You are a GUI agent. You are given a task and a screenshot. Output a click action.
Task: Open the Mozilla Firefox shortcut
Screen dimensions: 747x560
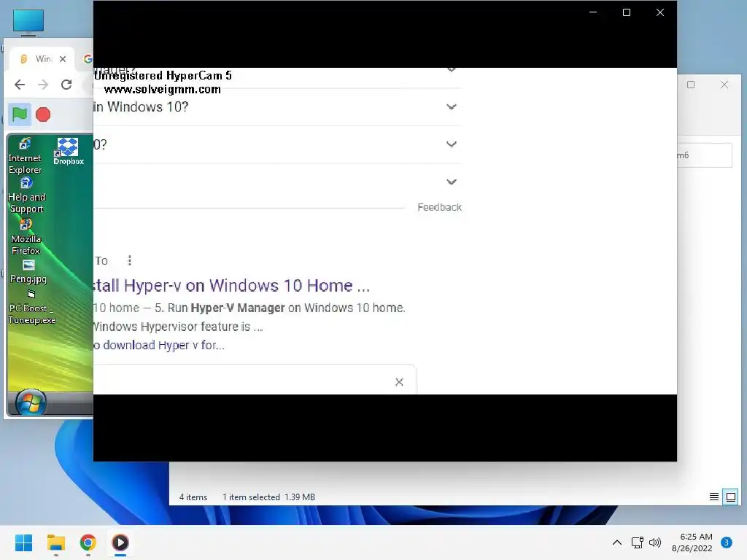click(26, 237)
